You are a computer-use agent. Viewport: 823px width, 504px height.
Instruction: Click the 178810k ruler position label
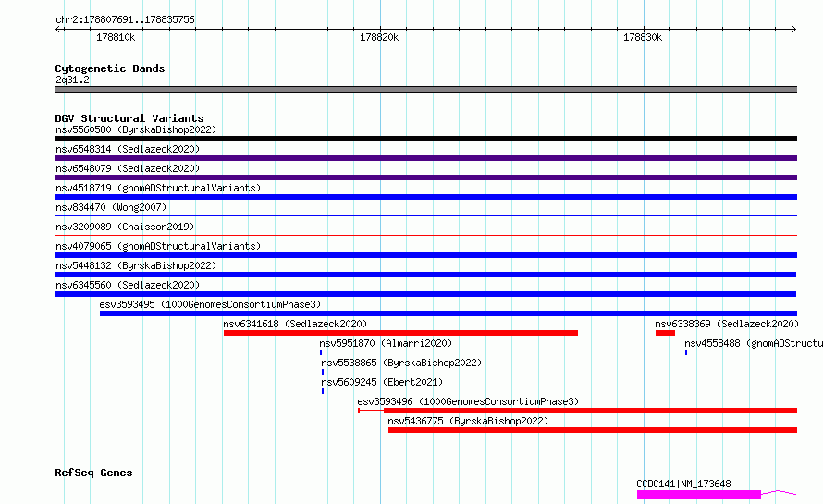pyautogui.click(x=116, y=37)
